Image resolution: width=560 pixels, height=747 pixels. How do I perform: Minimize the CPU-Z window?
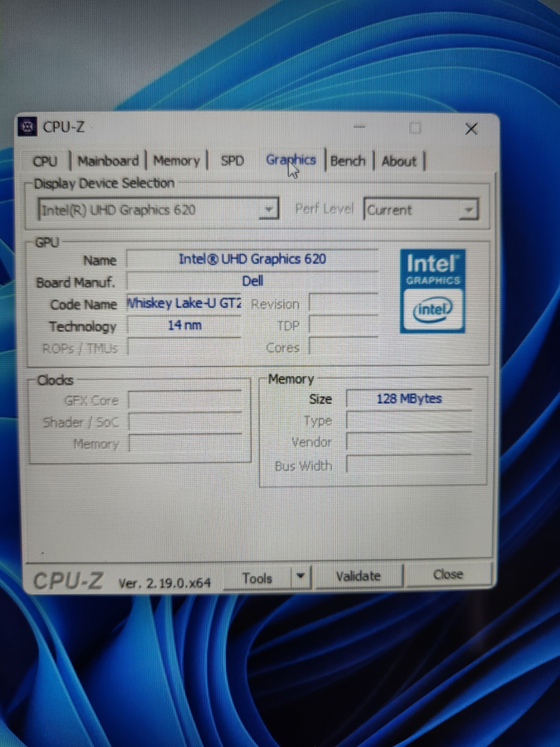(x=359, y=127)
